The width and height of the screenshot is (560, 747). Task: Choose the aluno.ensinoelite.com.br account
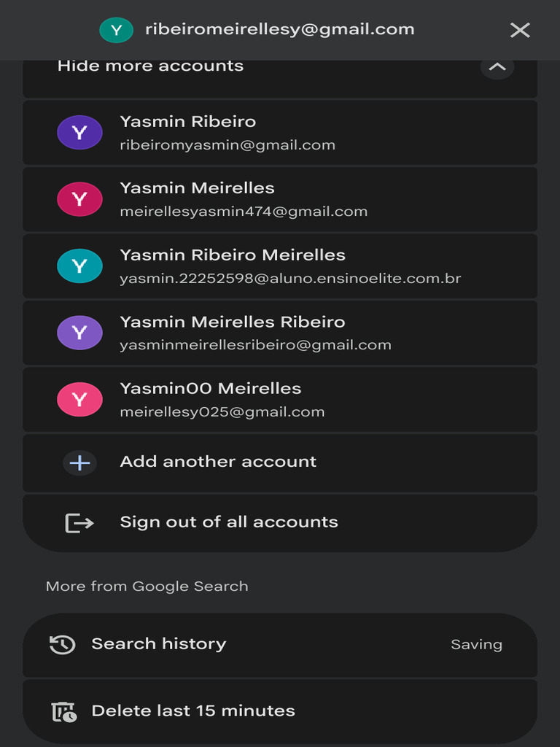280,266
